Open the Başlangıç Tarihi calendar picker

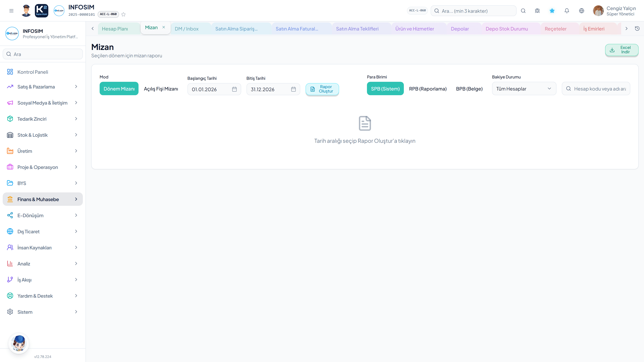234,89
